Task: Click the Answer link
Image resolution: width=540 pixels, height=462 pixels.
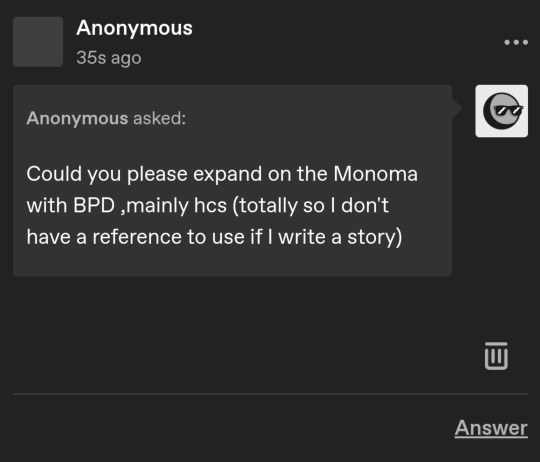Action: tap(491, 428)
